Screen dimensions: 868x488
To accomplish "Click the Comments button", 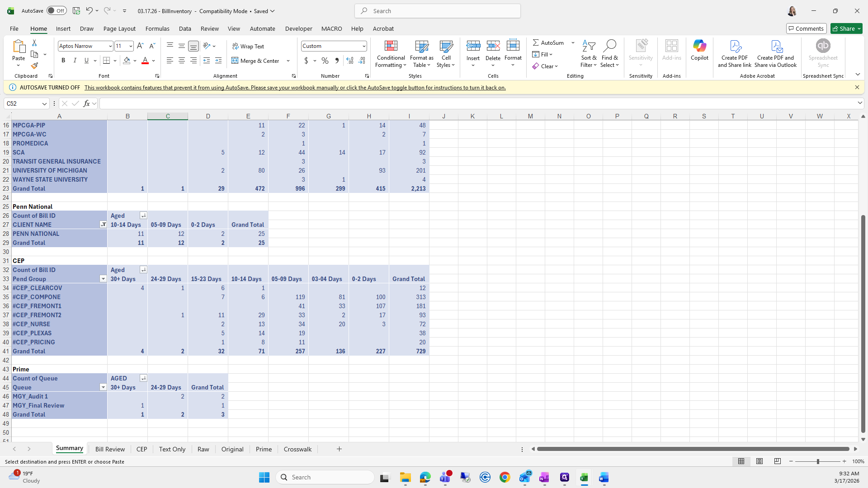I will click(x=806, y=28).
